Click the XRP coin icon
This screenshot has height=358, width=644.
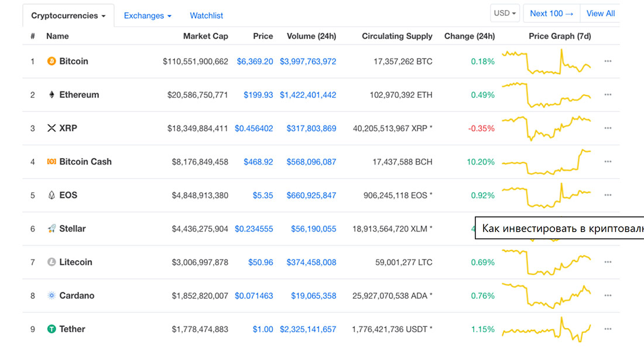pyautogui.click(x=52, y=128)
